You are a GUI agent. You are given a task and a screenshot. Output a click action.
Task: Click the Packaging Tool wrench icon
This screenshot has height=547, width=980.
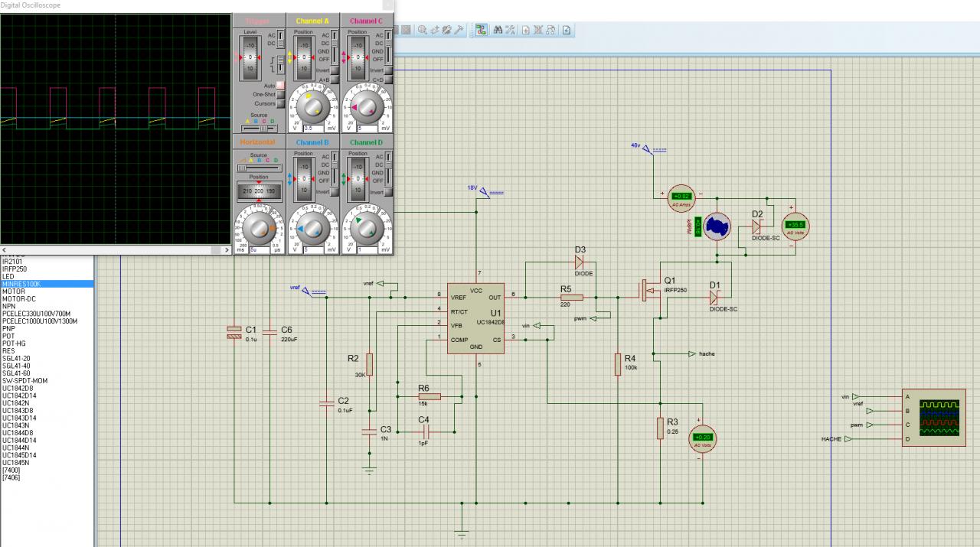coord(446,31)
